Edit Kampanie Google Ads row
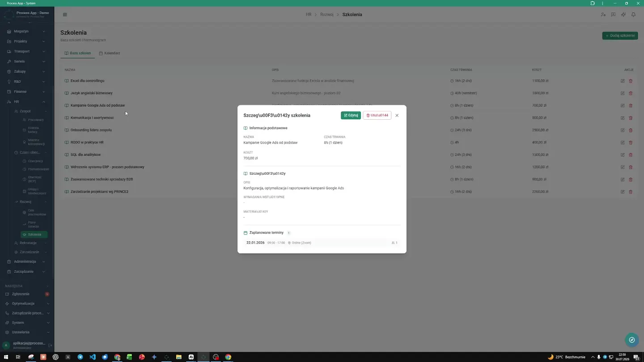This screenshot has height=362, width=644. coord(623,105)
